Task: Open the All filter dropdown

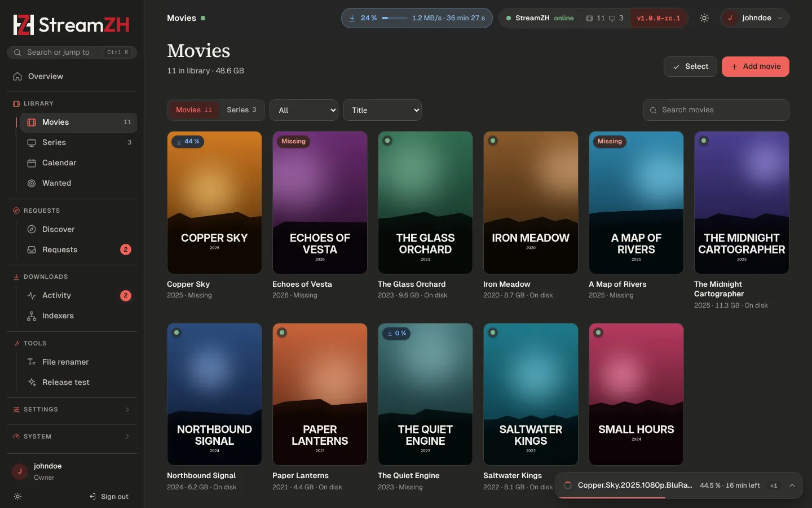Action: point(304,110)
